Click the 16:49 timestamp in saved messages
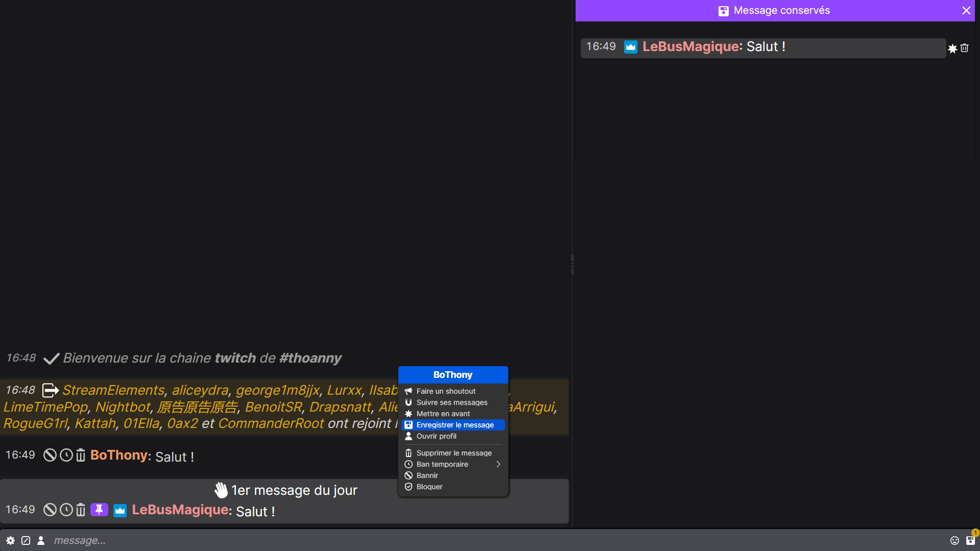The width and height of the screenshot is (980, 551). (x=601, y=46)
